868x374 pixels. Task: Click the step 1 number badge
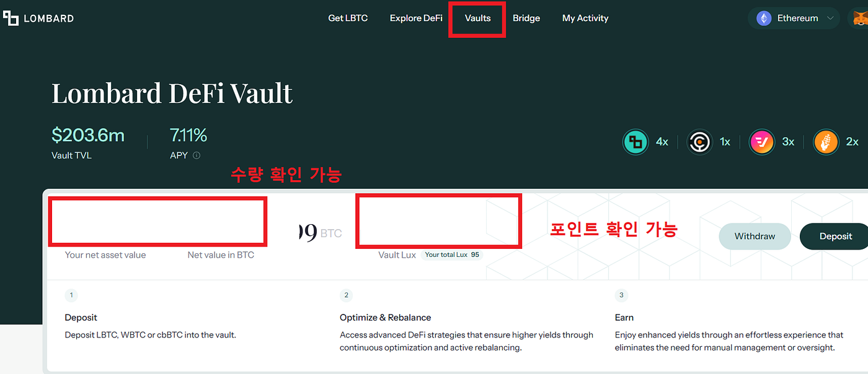coord(71,295)
